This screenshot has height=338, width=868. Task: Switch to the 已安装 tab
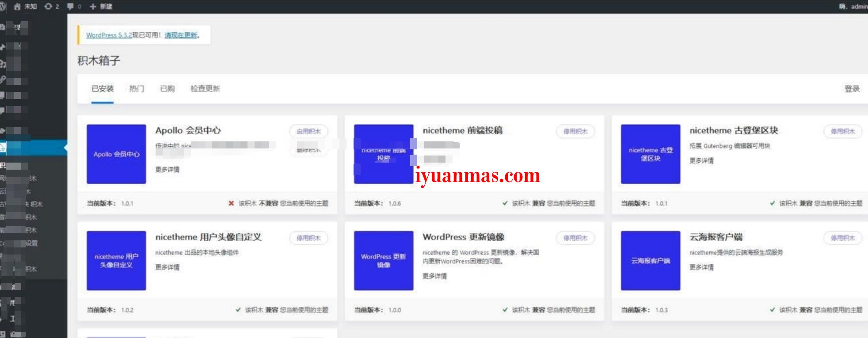pyautogui.click(x=103, y=88)
